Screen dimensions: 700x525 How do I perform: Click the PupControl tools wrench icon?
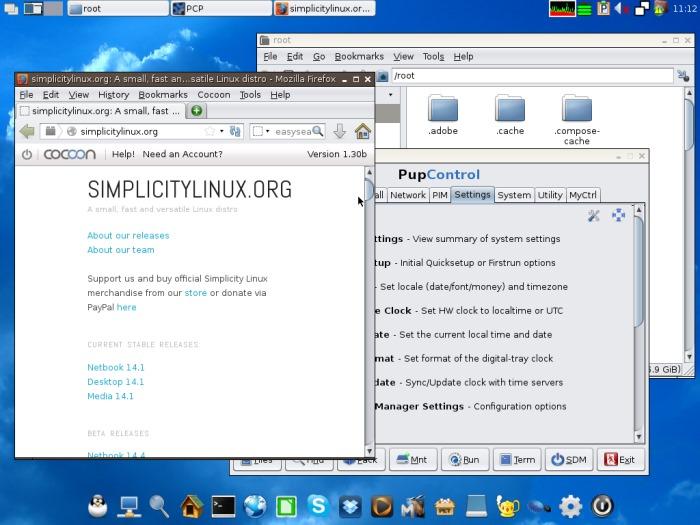click(x=594, y=216)
